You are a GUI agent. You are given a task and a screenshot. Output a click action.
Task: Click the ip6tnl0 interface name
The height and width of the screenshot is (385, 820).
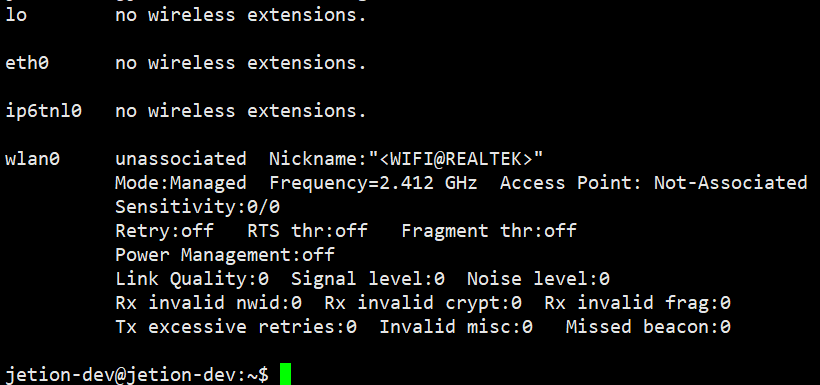43,111
